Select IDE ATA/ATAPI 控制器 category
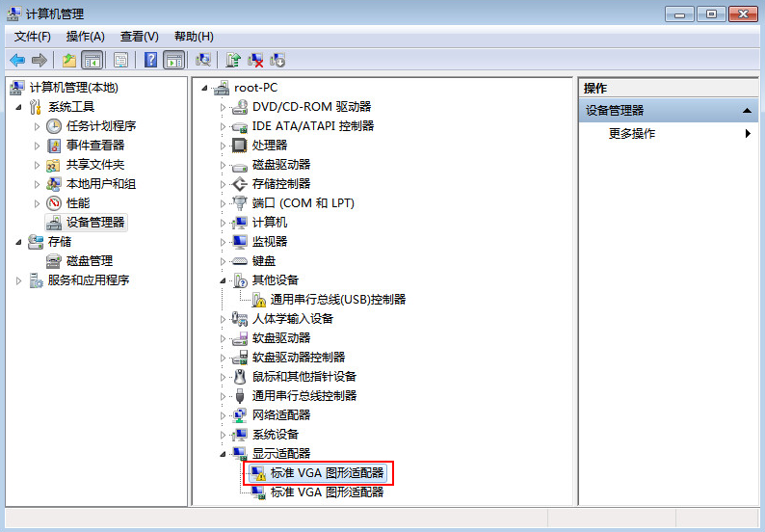The height and width of the screenshot is (532, 765). click(x=313, y=126)
